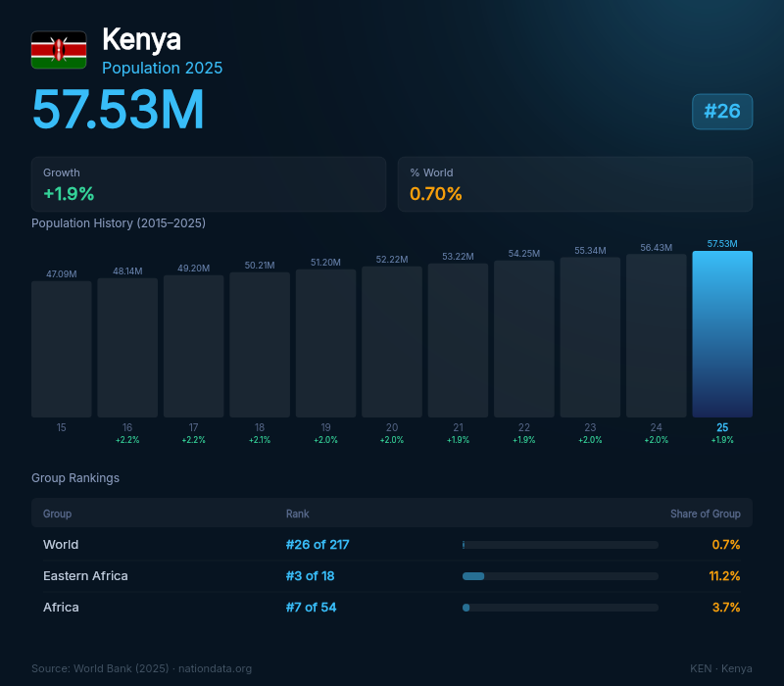Click the #3 of 18 rank

point(310,576)
